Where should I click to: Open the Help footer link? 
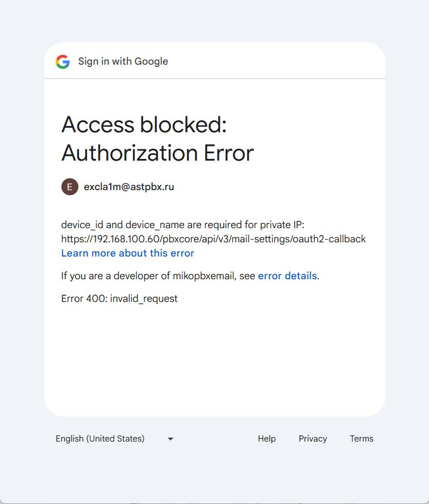[266, 439]
